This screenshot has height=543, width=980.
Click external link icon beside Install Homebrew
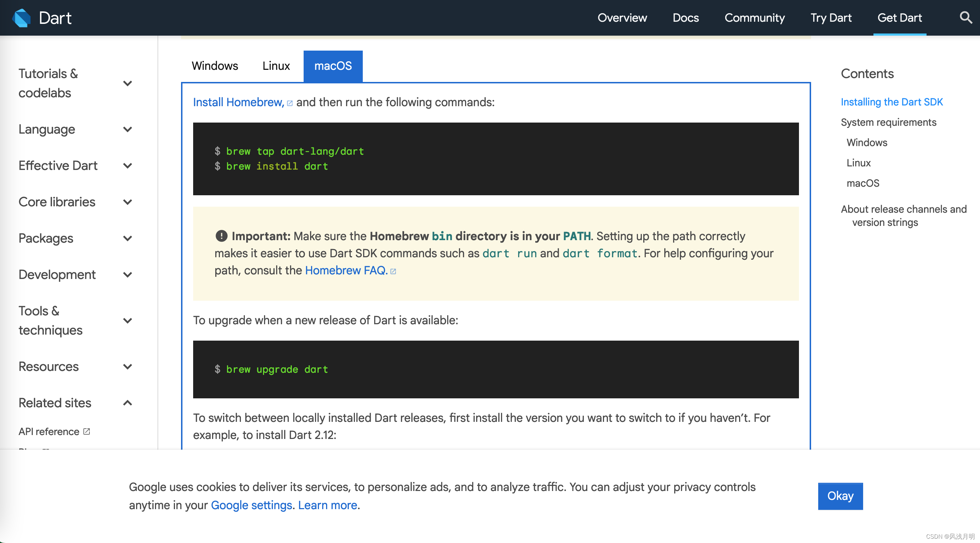click(290, 103)
